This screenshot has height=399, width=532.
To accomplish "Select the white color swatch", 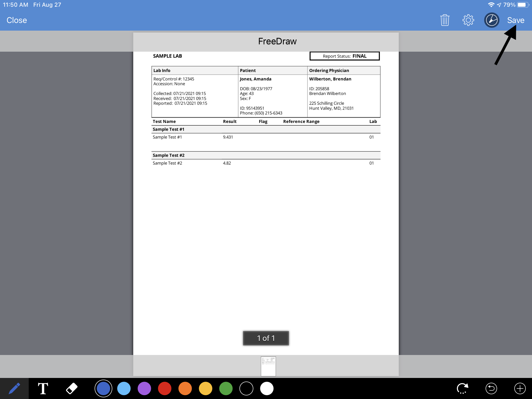I will coord(267,388).
